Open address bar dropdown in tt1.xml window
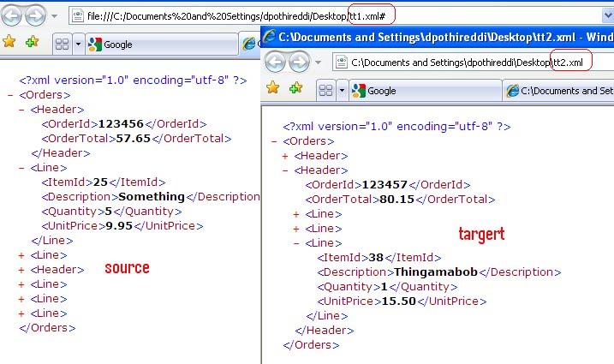This screenshot has height=364, width=614. 608,16
